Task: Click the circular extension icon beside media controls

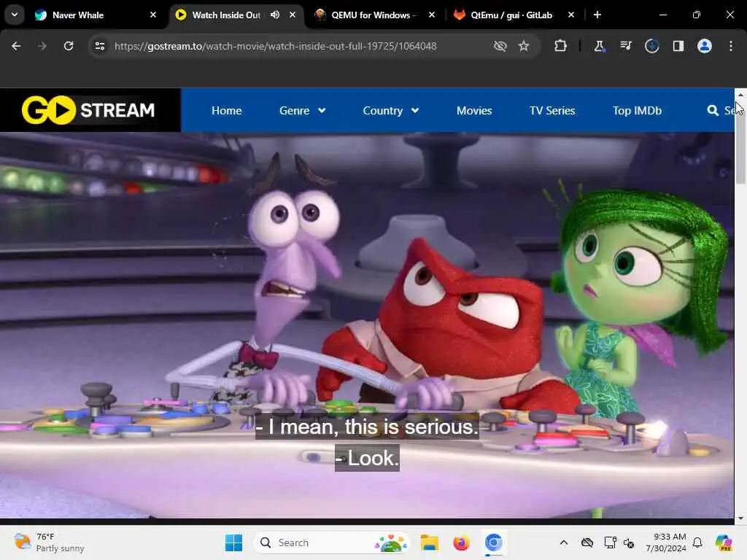Action: coord(651,46)
